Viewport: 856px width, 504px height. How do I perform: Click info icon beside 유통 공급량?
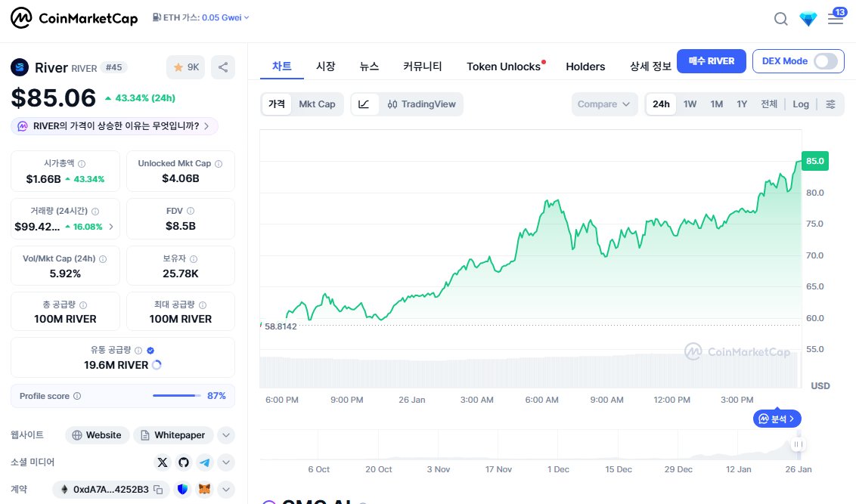pos(138,350)
